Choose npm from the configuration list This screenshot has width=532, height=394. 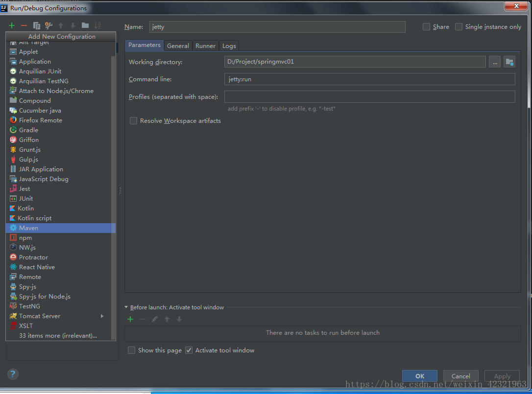point(61,238)
